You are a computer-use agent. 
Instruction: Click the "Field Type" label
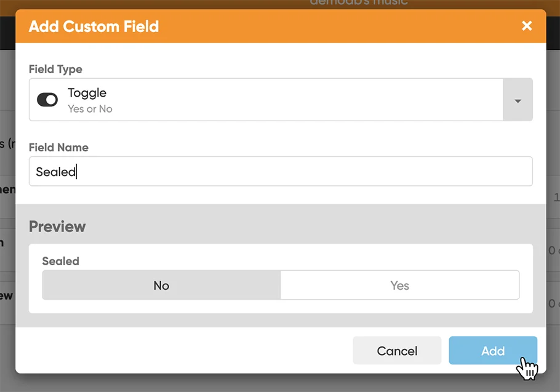(x=55, y=70)
